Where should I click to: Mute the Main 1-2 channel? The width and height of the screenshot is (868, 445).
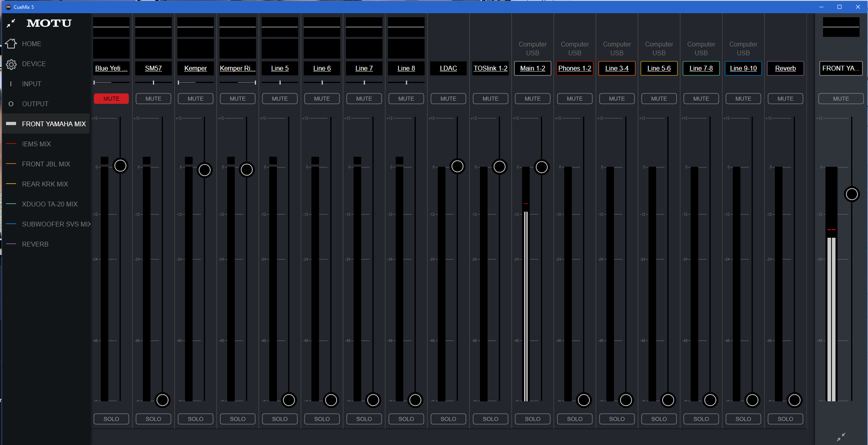pyautogui.click(x=533, y=99)
